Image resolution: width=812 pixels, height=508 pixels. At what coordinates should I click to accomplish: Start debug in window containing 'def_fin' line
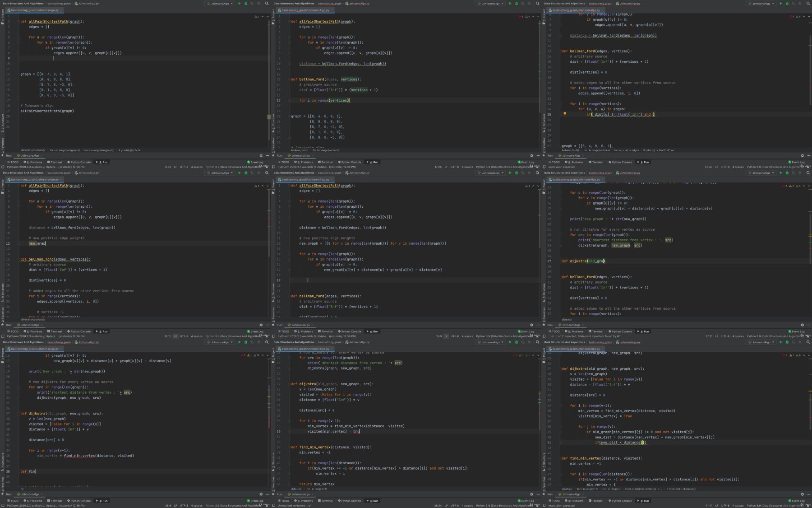(246, 342)
